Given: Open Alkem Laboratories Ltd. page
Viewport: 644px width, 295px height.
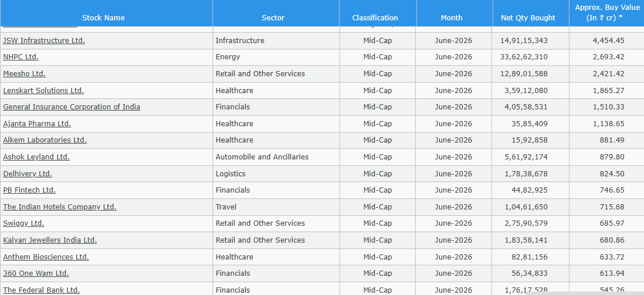Looking at the screenshot, I should 45,140.
